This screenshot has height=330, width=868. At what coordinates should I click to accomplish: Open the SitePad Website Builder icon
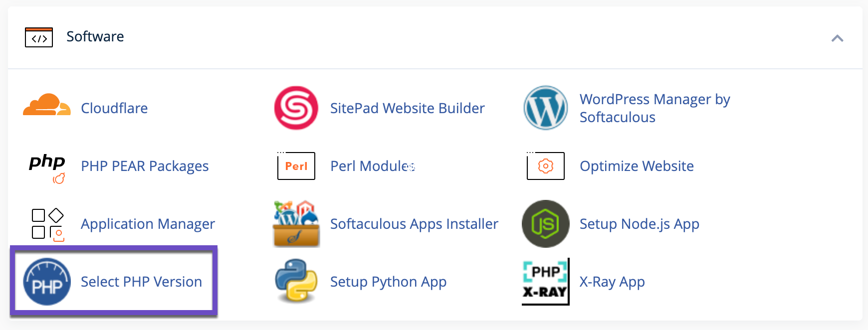pyautogui.click(x=296, y=108)
